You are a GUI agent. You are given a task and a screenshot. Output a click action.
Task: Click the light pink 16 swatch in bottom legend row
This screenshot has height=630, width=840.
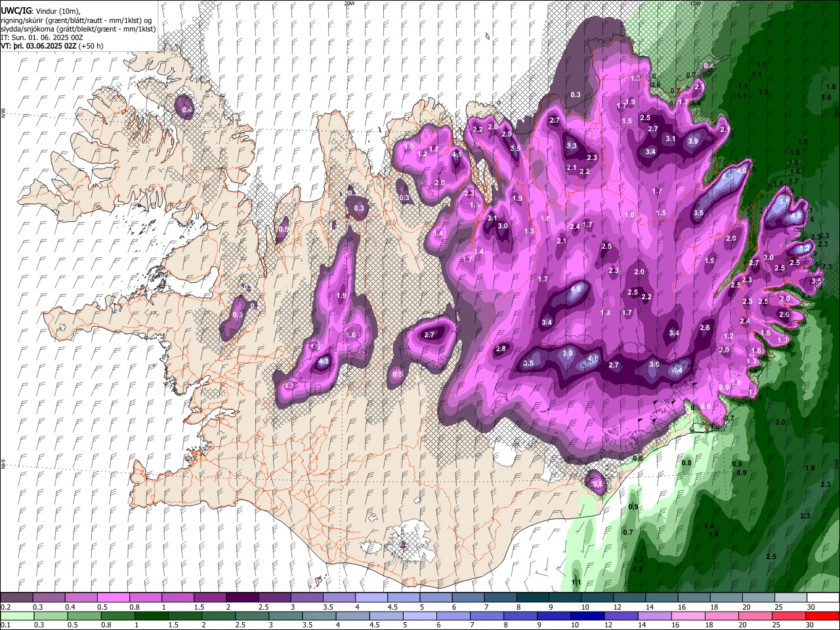coord(687,616)
